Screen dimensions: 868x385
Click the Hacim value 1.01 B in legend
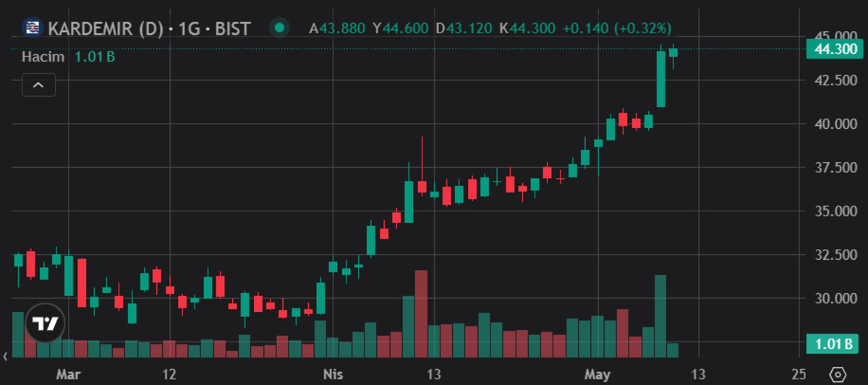(x=95, y=56)
